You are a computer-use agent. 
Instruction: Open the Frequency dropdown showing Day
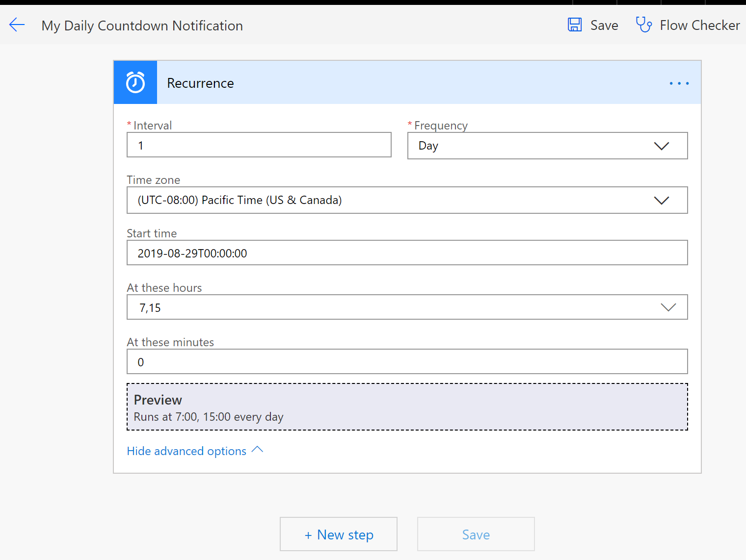tap(547, 146)
